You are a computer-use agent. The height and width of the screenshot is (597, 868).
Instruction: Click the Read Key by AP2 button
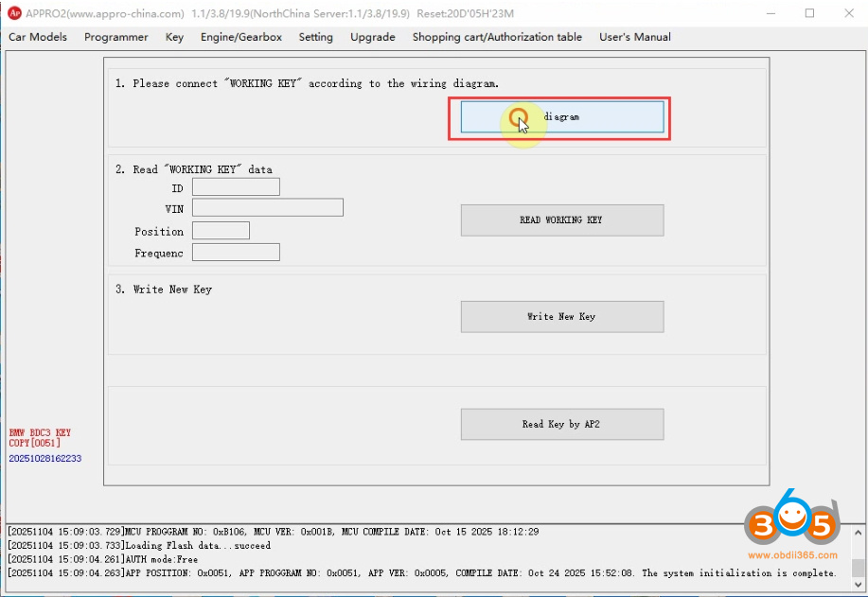(561, 424)
